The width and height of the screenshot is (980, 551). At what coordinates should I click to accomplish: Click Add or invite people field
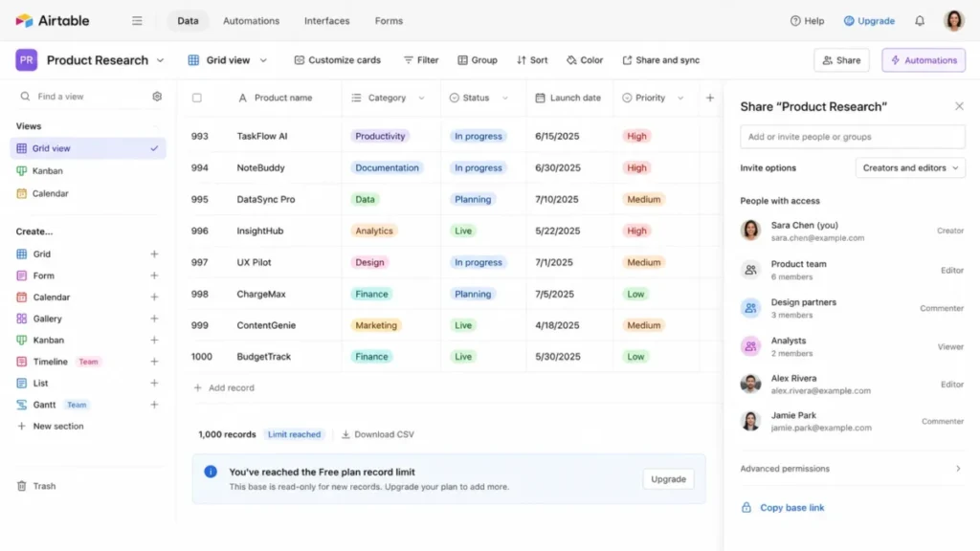click(853, 137)
